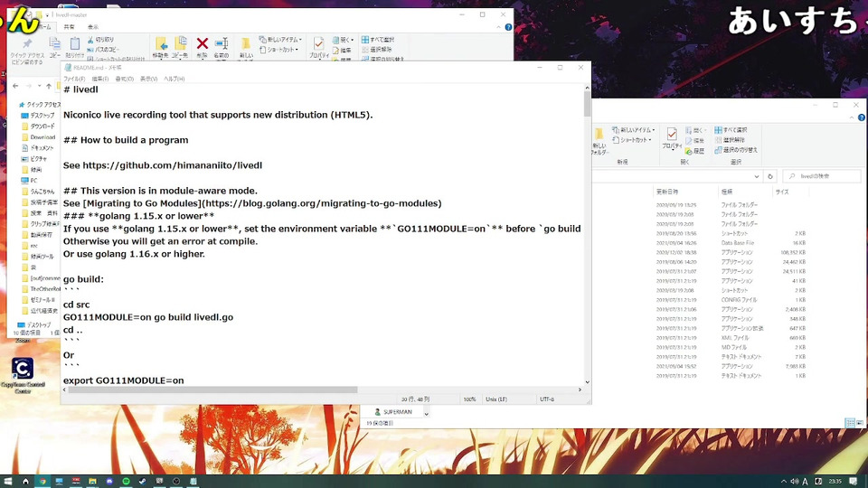Click the Copy icon in livedl-master ribbon

pyautogui.click(x=55, y=43)
